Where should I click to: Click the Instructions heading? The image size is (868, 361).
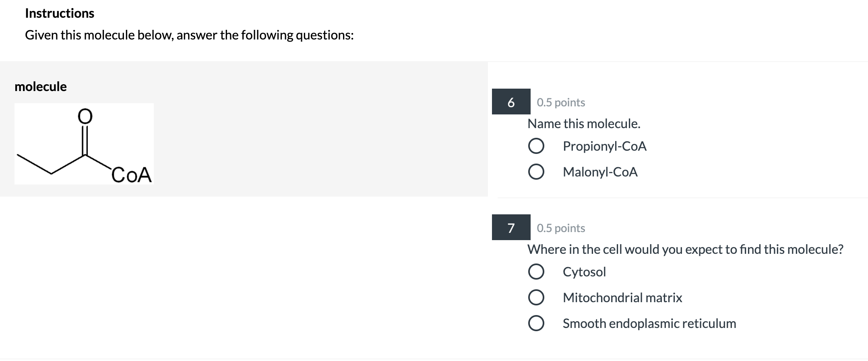(59, 12)
